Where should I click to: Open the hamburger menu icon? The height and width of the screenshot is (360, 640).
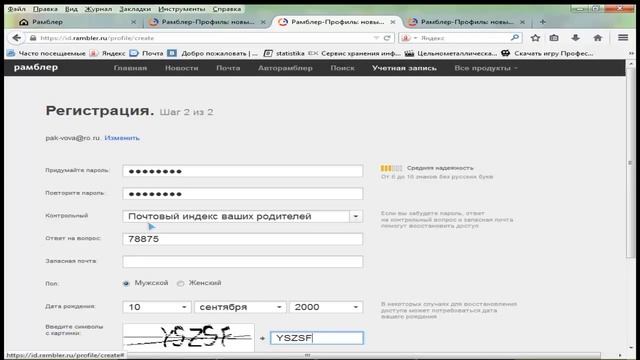click(623, 38)
